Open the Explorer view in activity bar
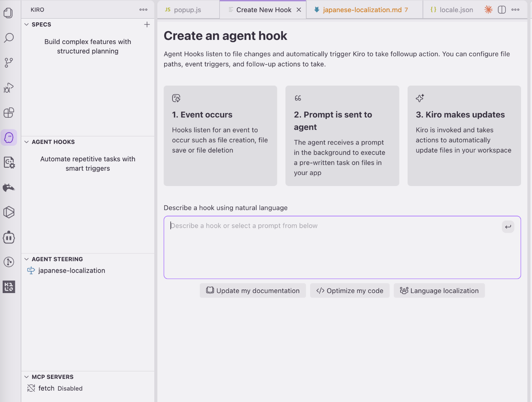This screenshot has height=402, width=532. click(x=8, y=13)
